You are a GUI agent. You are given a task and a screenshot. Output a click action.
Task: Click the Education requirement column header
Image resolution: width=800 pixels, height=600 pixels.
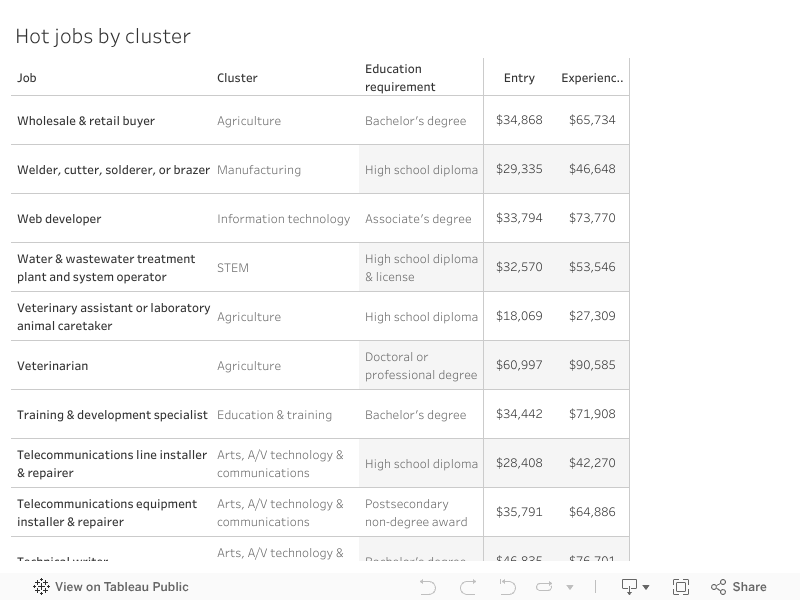400,78
